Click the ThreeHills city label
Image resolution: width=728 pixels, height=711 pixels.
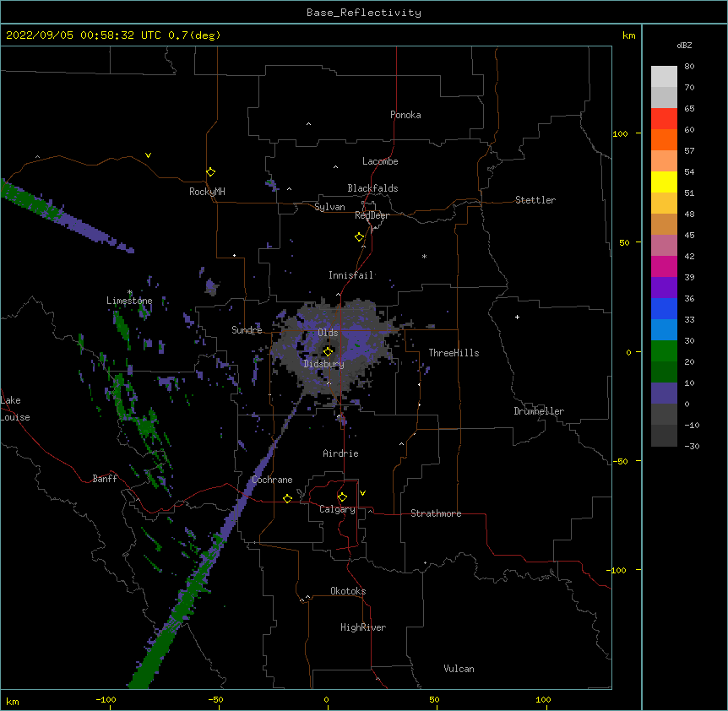click(x=454, y=353)
